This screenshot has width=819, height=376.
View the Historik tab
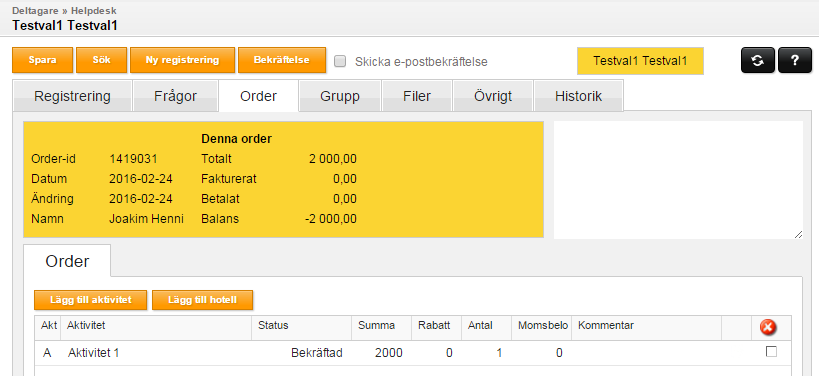pos(578,96)
